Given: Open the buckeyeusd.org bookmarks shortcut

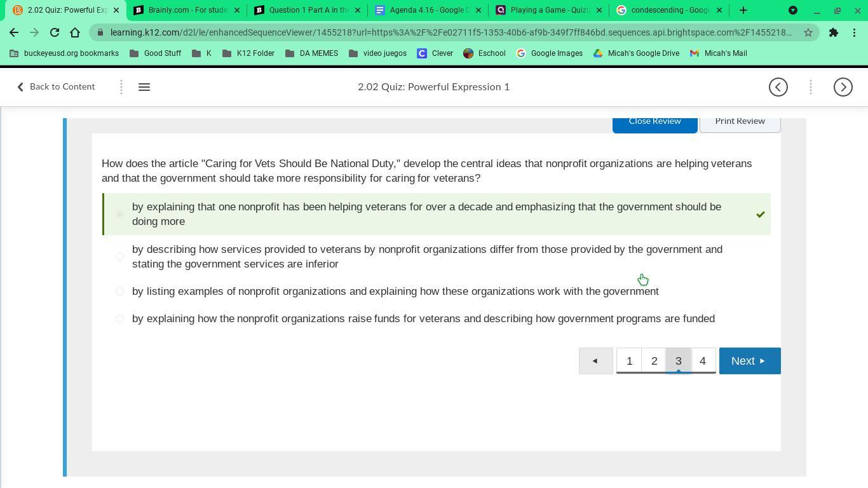Looking at the screenshot, I should point(64,53).
